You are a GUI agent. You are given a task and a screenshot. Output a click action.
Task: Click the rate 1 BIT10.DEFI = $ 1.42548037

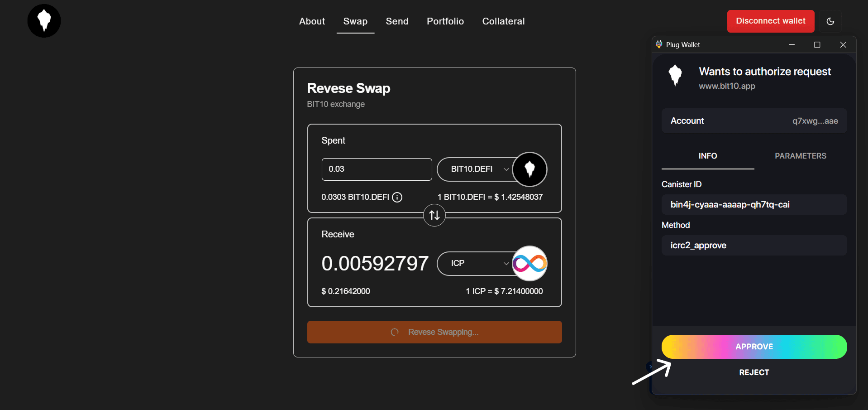pyautogui.click(x=490, y=197)
